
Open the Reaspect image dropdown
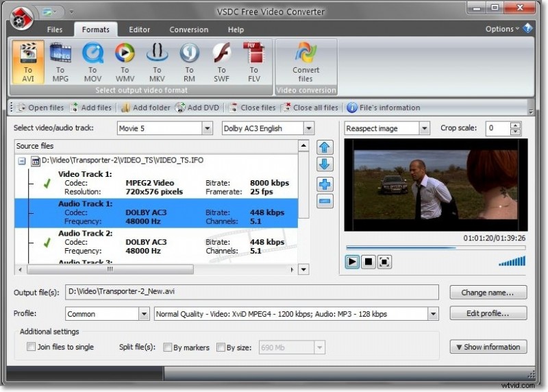coord(424,128)
